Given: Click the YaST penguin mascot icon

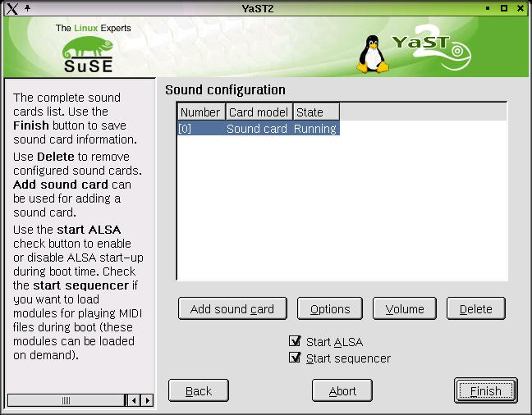Looking at the screenshot, I should 372,54.
